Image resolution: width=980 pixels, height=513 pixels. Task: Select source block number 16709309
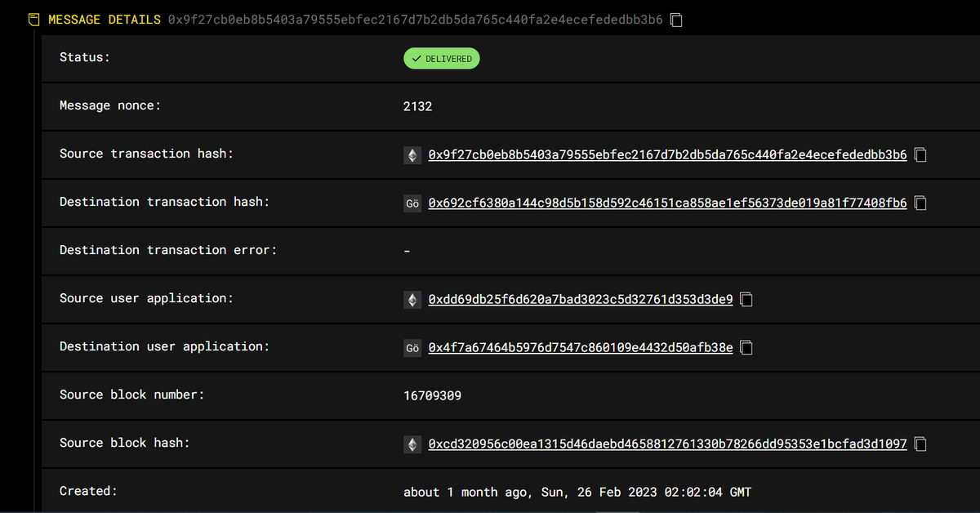point(432,395)
